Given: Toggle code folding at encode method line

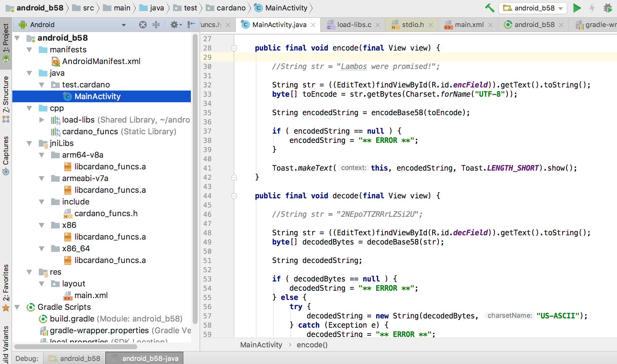Looking at the screenshot, I should coord(234,48).
